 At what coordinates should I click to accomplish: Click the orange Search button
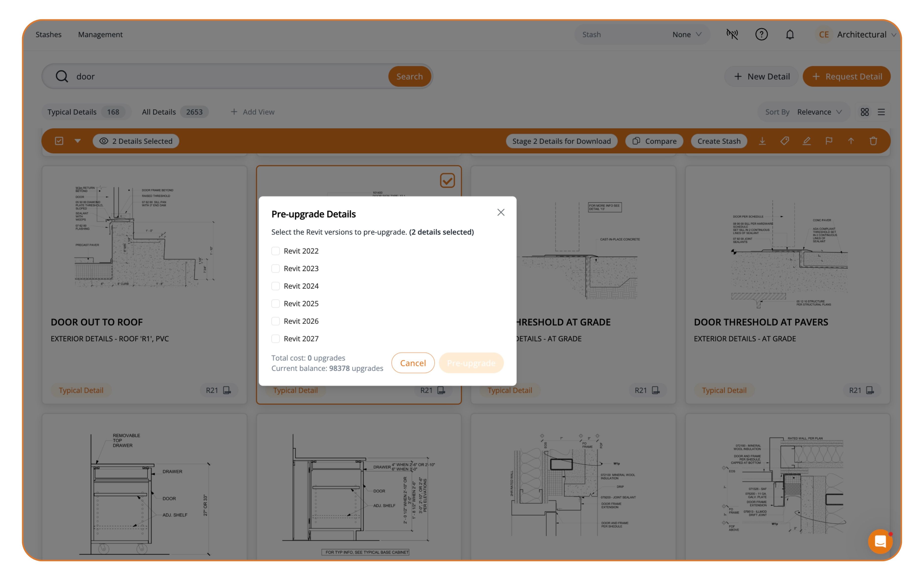(x=409, y=76)
